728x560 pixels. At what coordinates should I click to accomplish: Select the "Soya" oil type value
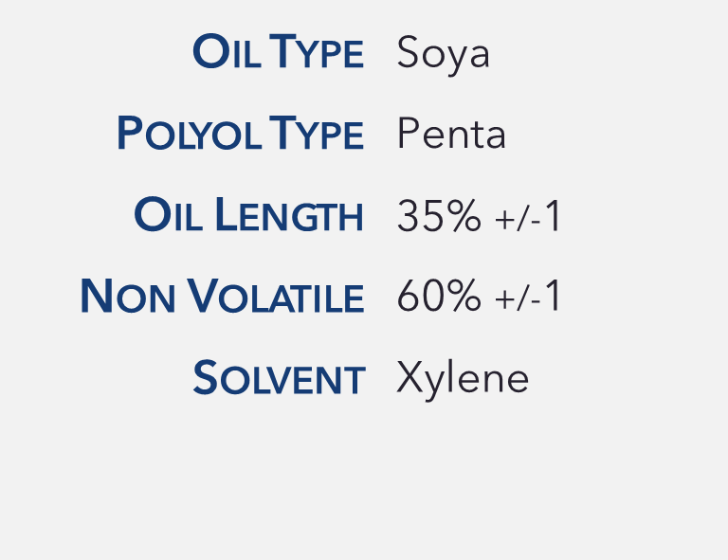pos(443,53)
